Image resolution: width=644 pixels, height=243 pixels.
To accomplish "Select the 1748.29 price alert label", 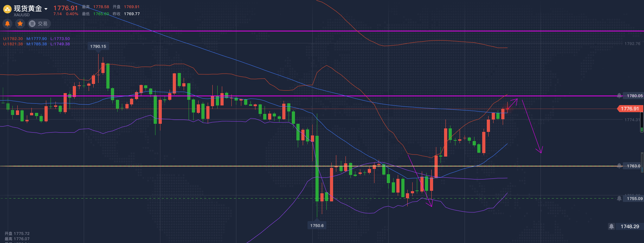I will point(630,226).
